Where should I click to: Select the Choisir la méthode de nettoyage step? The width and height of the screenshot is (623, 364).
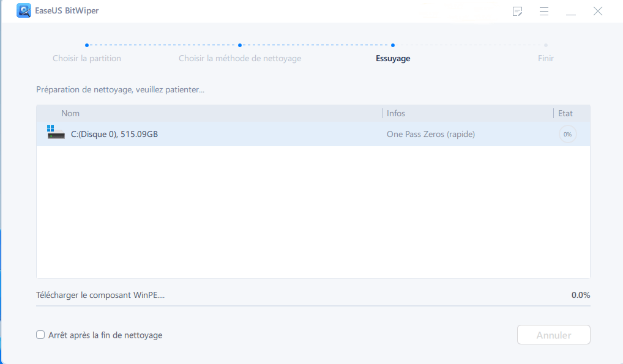tap(240, 58)
